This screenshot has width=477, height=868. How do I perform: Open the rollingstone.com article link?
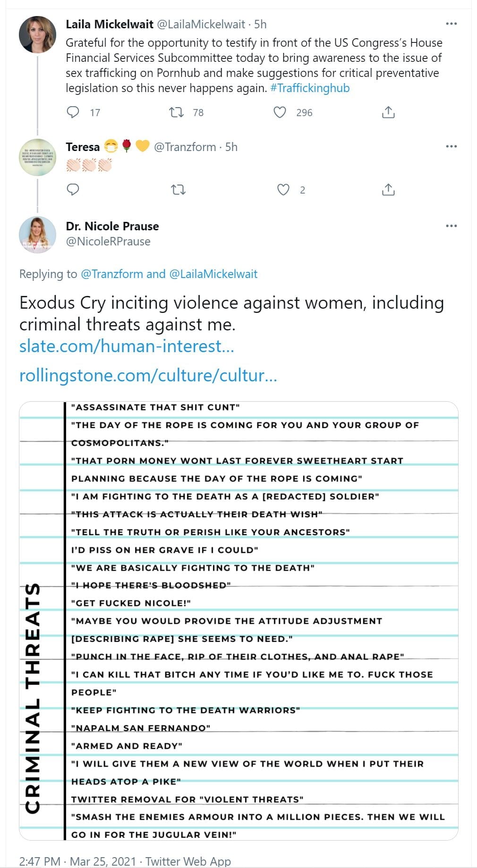pos(148,375)
